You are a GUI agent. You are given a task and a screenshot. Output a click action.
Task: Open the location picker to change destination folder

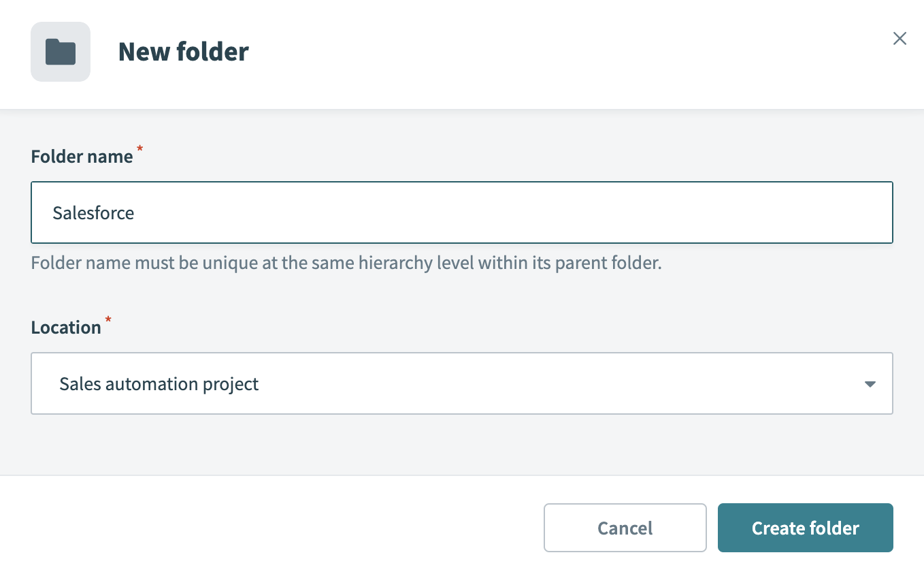click(463, 383)
